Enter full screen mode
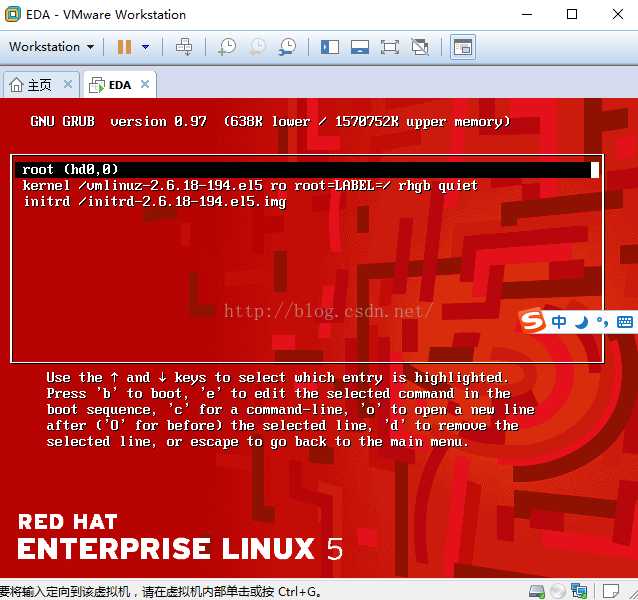The height and width of the screenshot is (600, 638). [389, 47]
